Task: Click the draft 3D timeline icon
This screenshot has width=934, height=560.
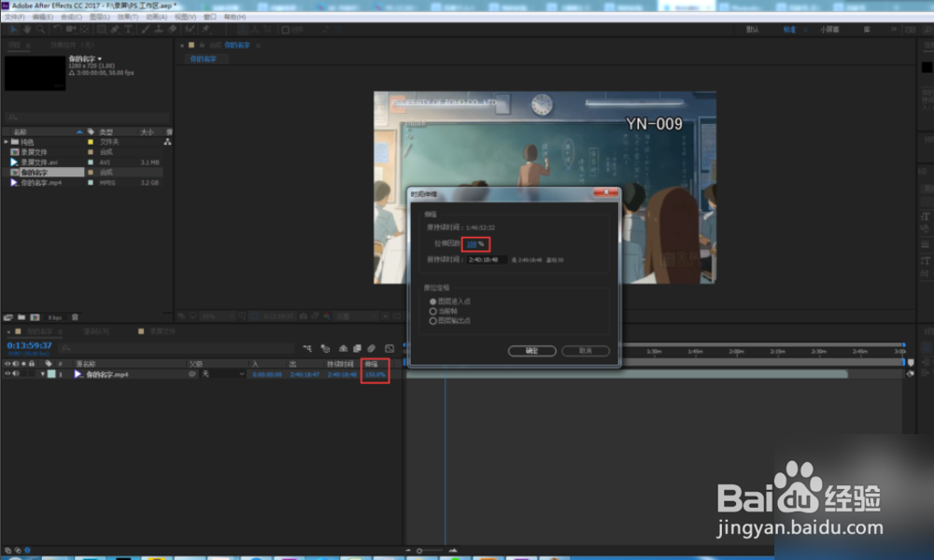Action: point(325,349)
